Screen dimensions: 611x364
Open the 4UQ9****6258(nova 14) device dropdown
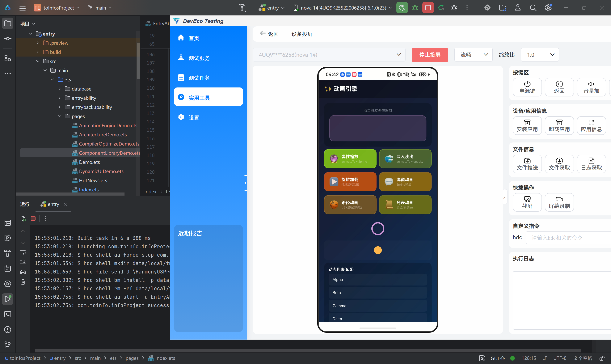tap(329, 55)
